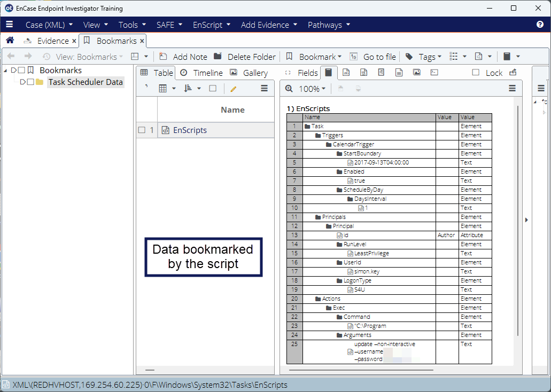The image size is (551, 392).
Task: Toggle the select-all square in the table toolbar
Action: (213, 89)
